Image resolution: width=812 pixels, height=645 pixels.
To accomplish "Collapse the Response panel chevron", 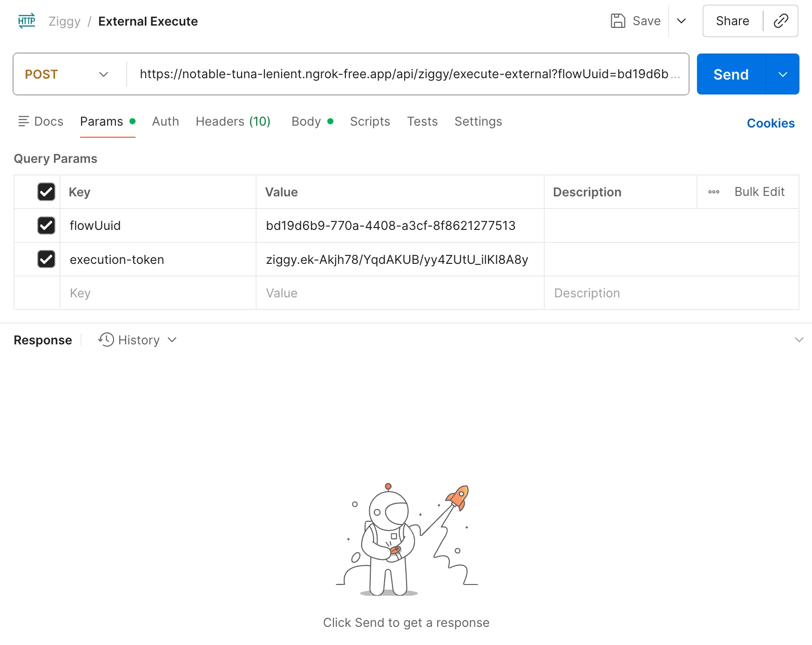I will (x=798, y=340).
